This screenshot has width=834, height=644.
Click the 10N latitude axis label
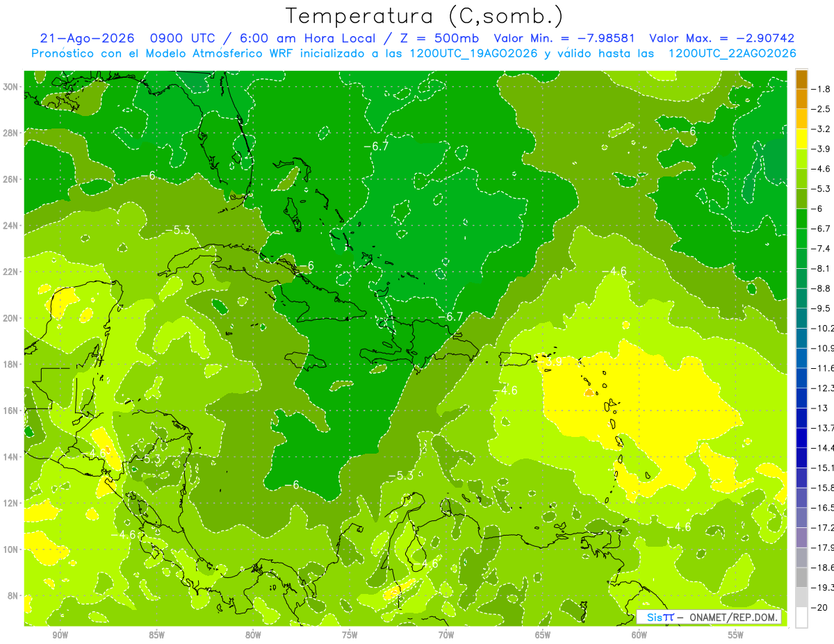pyautogui.click(x=11, y=550)
